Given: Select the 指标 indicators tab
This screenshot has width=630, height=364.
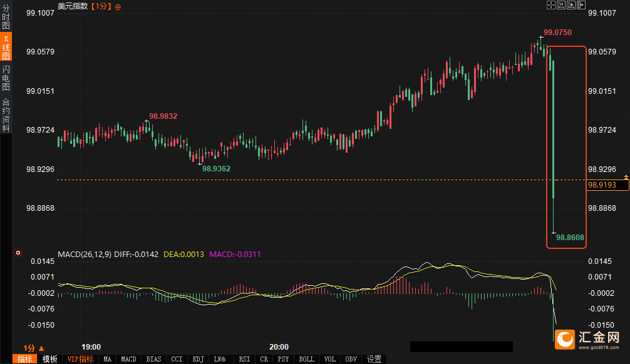Looking at the screenshot, I should point(25,359).
